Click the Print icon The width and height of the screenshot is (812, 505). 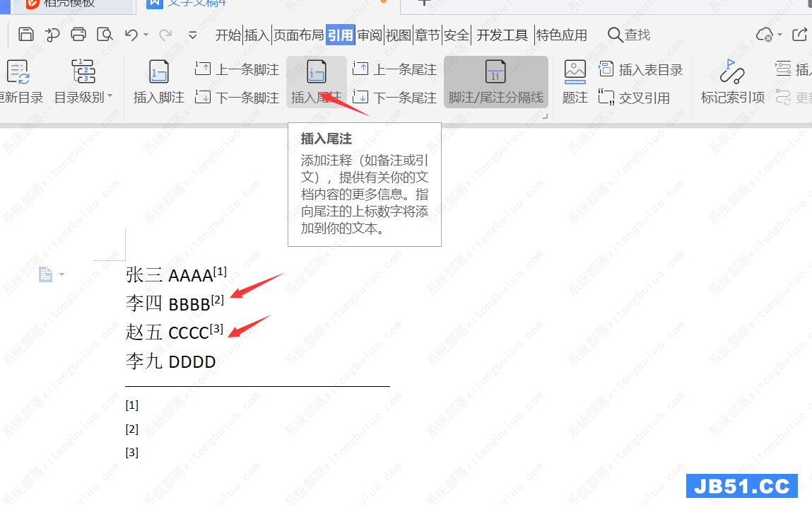pos(78,35)
